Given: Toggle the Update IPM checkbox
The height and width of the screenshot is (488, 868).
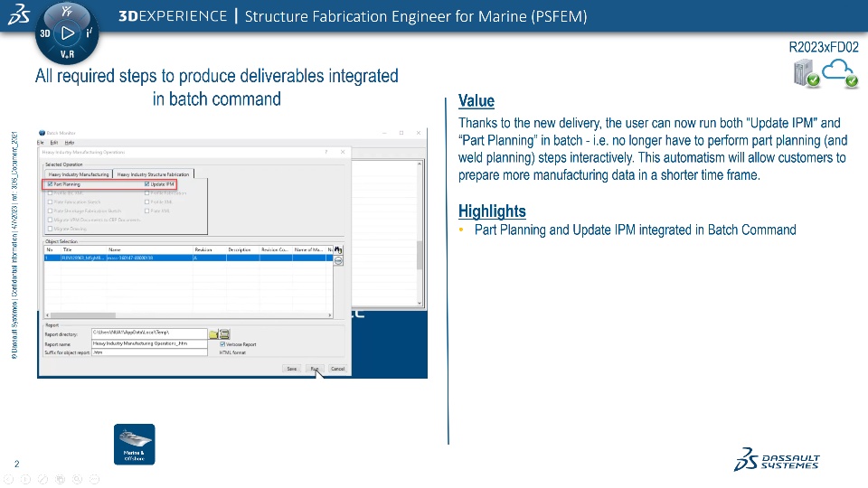Looking at the screenshot, I should pyautogui.click(x=146, y=184).
